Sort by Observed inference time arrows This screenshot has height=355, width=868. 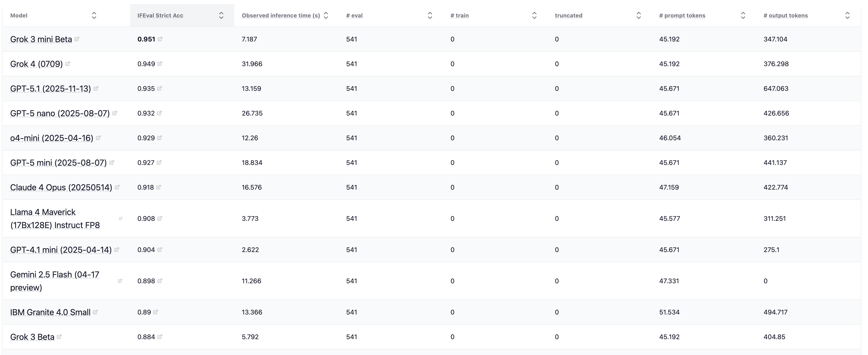[x=326, y=16]
